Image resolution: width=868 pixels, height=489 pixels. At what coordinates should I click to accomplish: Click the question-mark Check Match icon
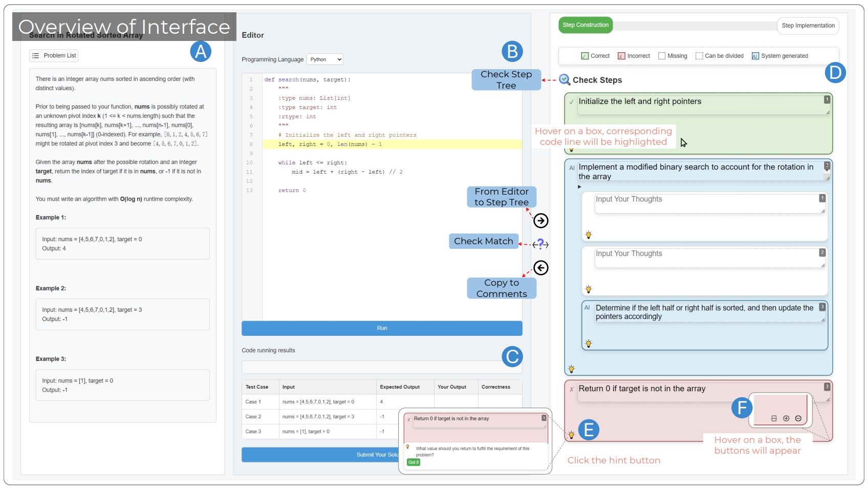[540, 244]
